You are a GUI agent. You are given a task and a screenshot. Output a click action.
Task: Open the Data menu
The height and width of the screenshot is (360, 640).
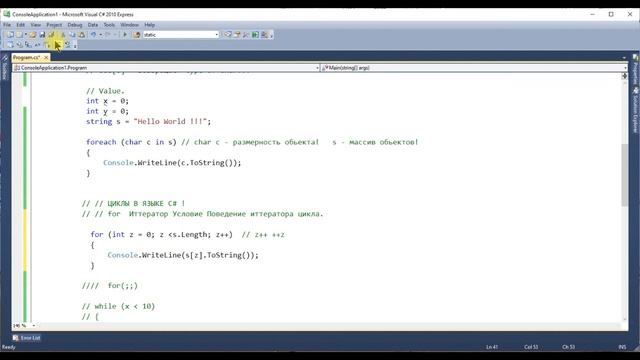[93, 25]
